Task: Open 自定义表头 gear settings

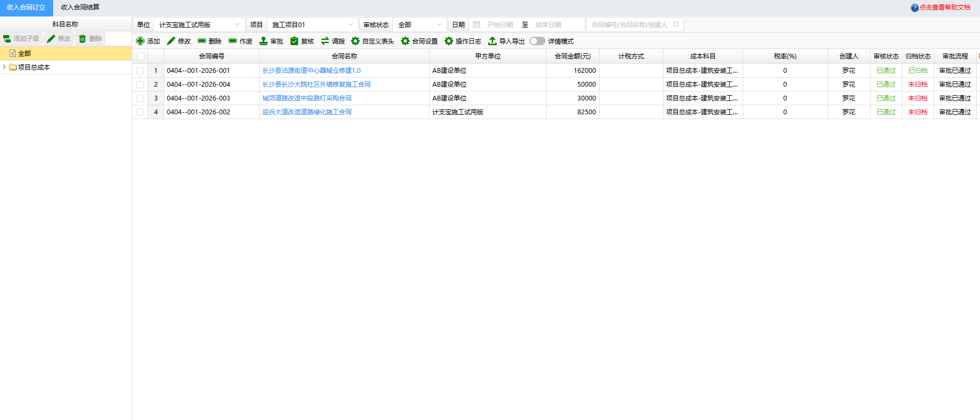Action: [372, 41]
